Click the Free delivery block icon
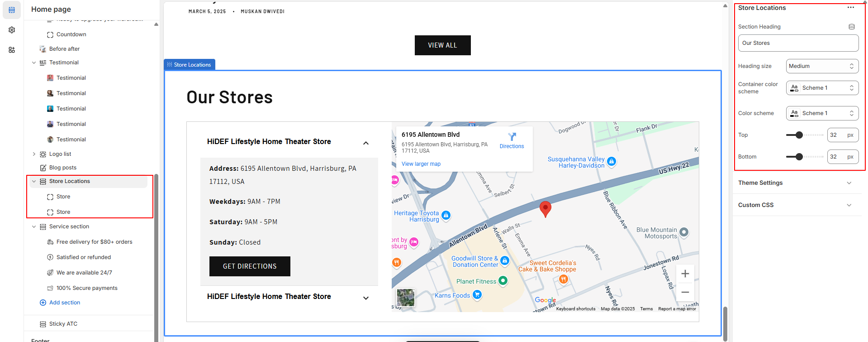This screenshot has width=868, height=342. 50,242
